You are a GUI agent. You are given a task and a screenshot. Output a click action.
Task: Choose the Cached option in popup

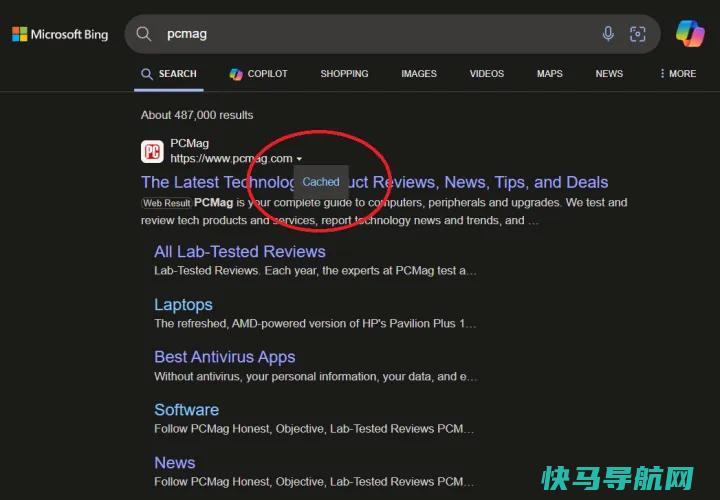pos(321,182)
